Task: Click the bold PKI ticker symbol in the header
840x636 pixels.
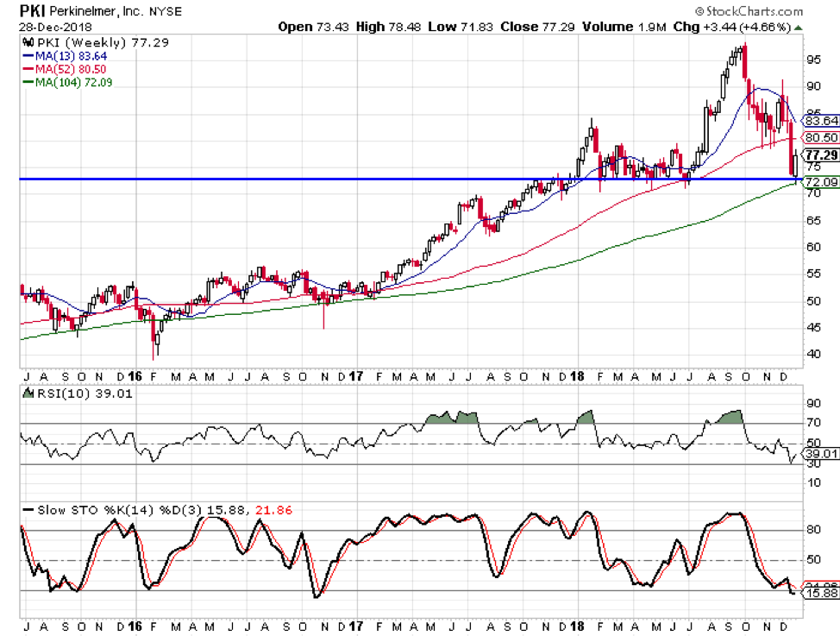Action: (32, 10)
